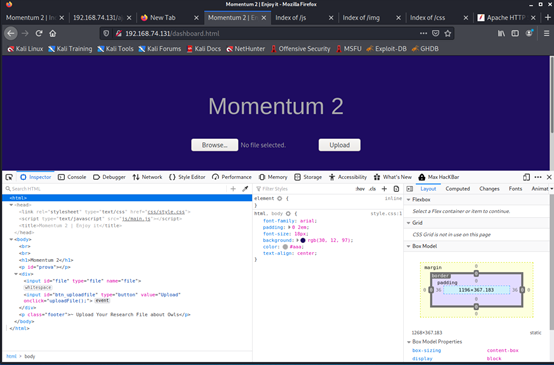Screen dimensions: 554x365
Task: Click the Browse... file button
Action: pos(214,145)
